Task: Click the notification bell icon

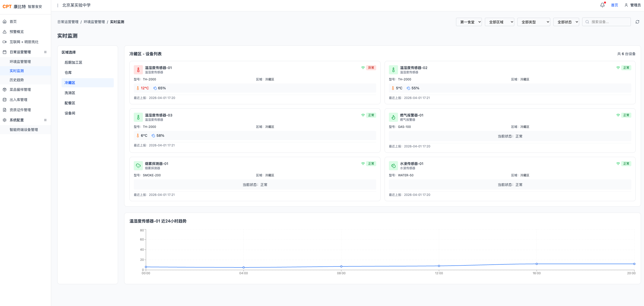Action: pyautogui.click(x=602, y=5)
